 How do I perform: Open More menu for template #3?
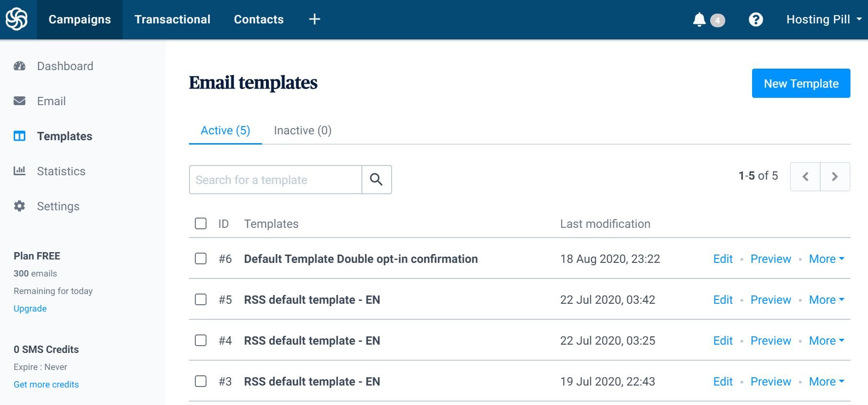click(x=827, y=382)
